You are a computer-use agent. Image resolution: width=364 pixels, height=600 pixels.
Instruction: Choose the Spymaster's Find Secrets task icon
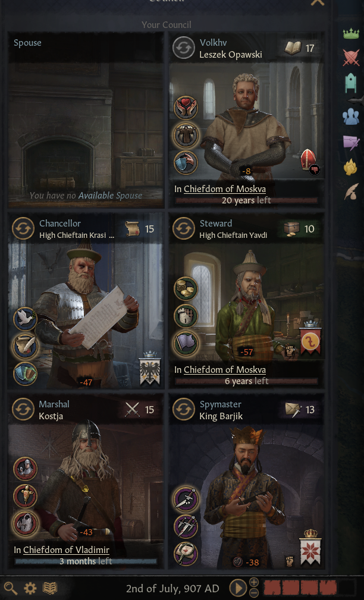click(x=186, y=553)
